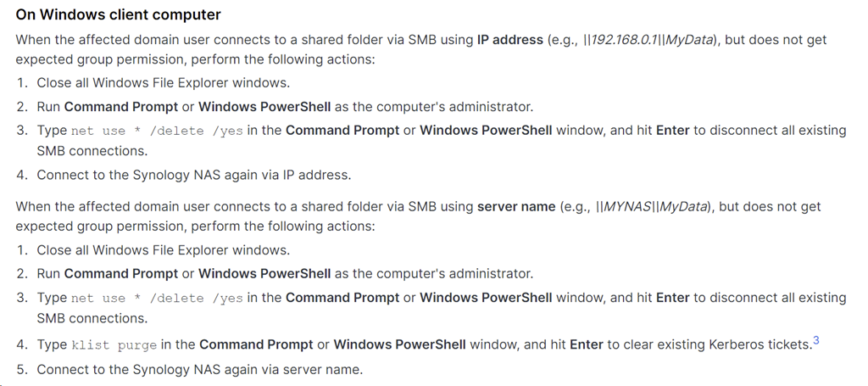Image resolution: width=868 pixels, height=386 pixels.
Task: Click the list number 5
Action: (x=21, y=370)
